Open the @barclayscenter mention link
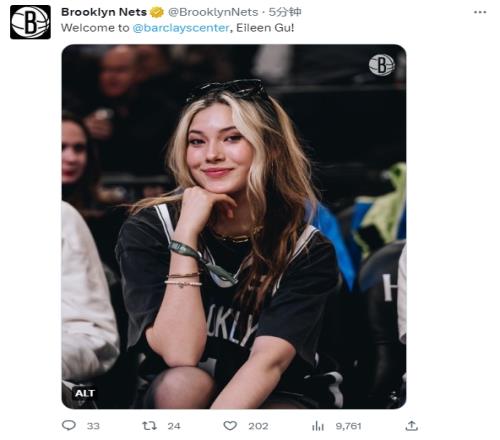This screenshot has height=440, width=500. tap(181, 28)
